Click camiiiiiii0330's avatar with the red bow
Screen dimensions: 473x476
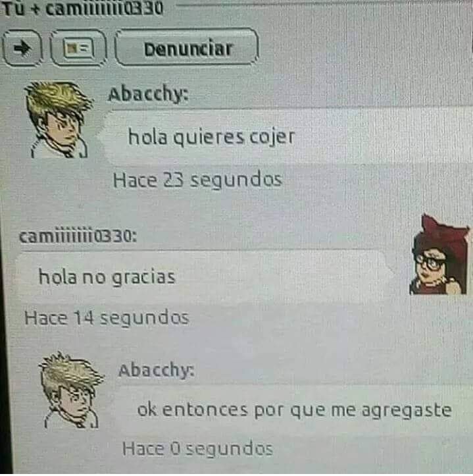point(439,255)
